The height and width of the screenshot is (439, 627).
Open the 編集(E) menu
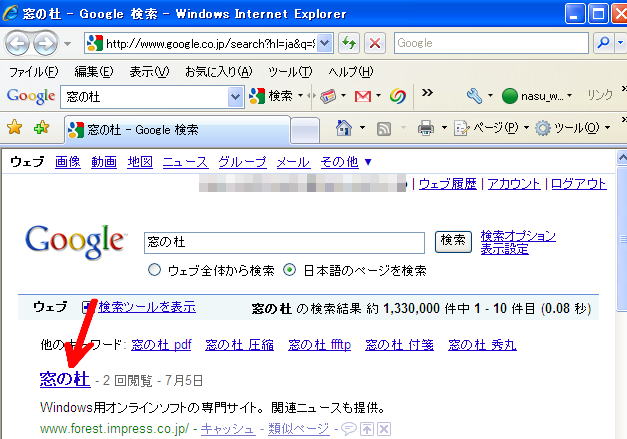coord(94,72)
